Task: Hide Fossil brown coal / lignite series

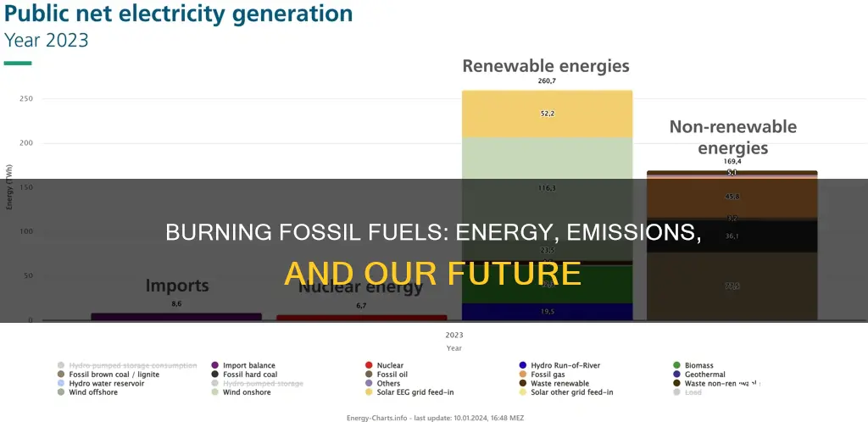Action: 108,375
